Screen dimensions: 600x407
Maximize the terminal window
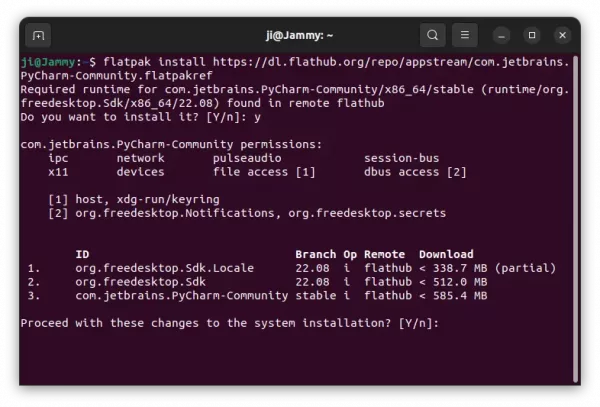pyautogui.click(x=532, y=35)
